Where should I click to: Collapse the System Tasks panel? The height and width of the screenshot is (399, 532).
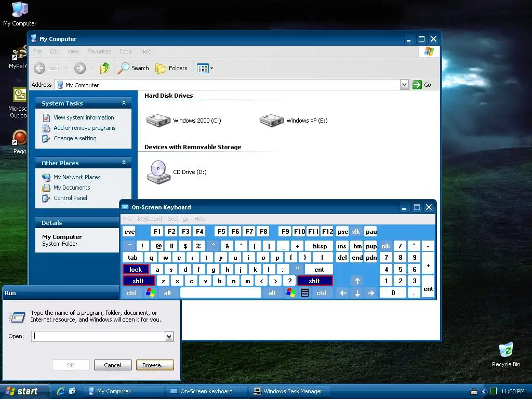(x=124, y=103)
